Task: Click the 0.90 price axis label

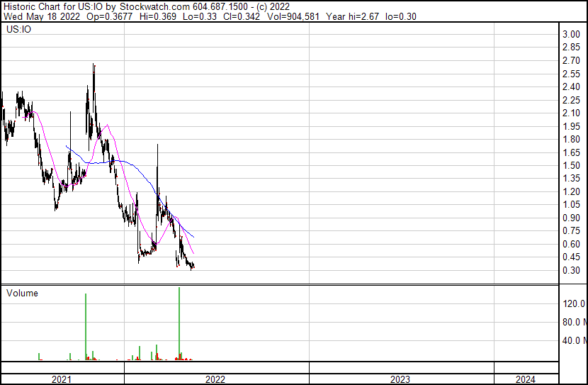Action: [x=572, y=218]
